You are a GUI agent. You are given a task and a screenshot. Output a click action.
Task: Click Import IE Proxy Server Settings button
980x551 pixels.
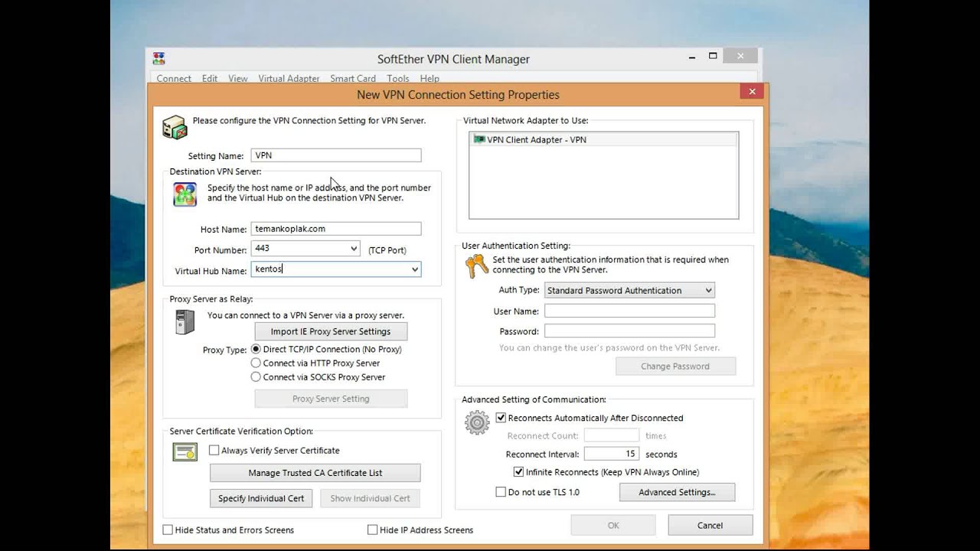pos(331,331)
